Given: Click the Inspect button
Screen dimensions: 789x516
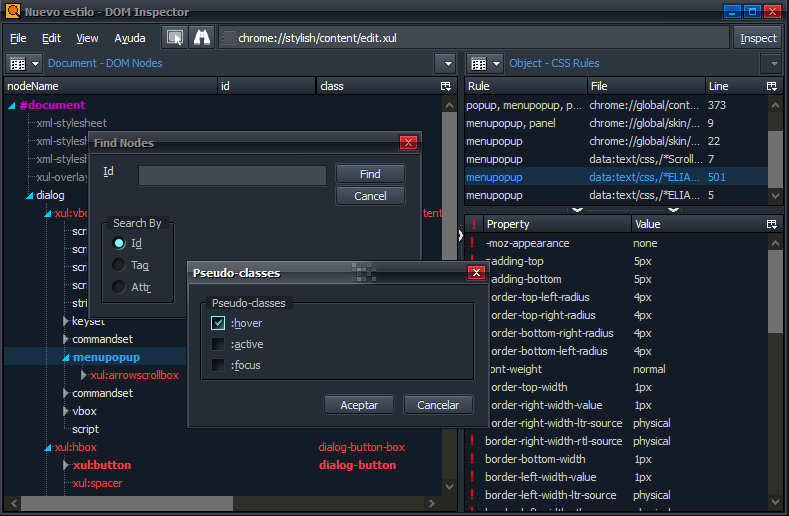Looking at the screenshot, I should click(x=758, y=38).
